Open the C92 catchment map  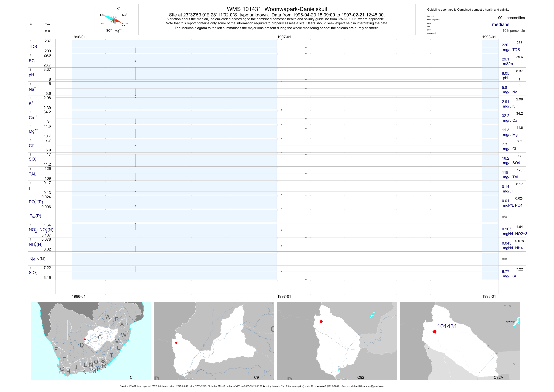tap(337, 341)
